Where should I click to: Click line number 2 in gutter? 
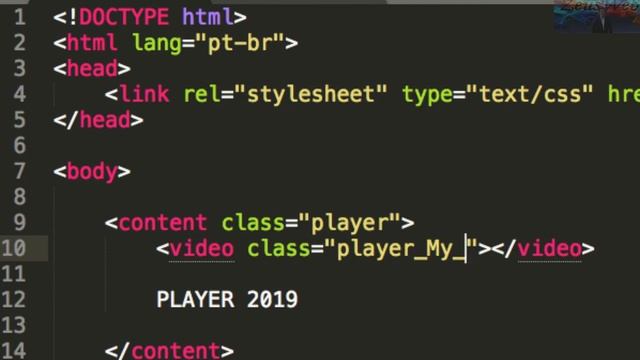click(19, 43)
